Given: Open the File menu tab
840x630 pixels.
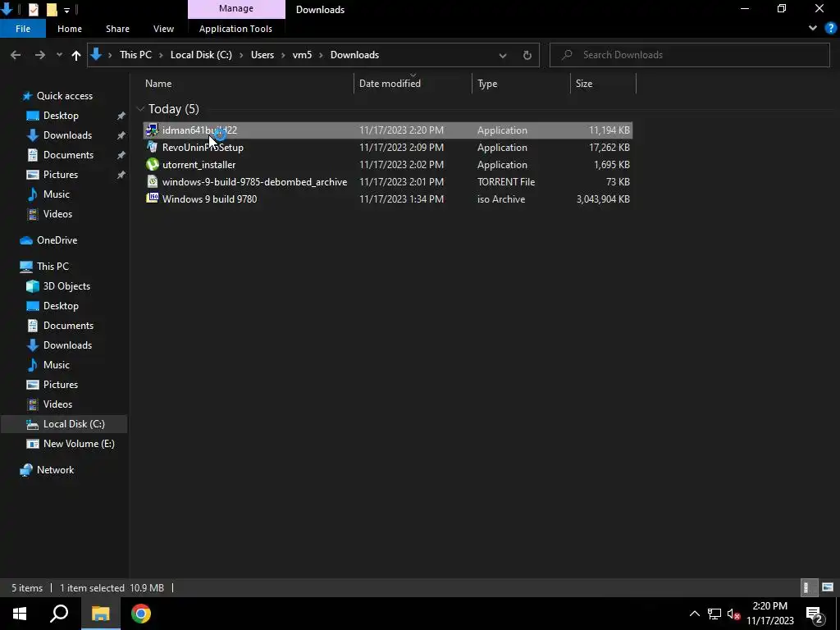Looking at the screenshot, I should 23,29.
